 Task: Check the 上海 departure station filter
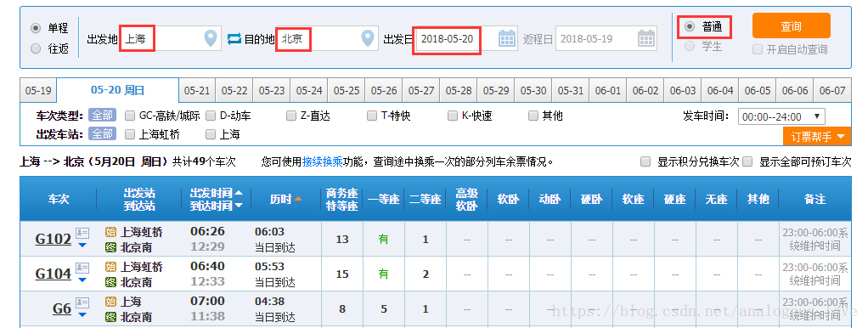211,134
